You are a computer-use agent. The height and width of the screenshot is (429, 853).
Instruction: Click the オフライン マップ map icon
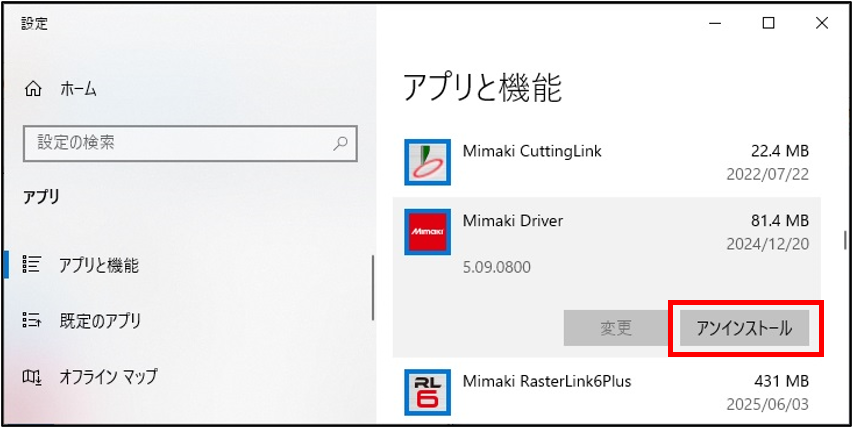[x=32, y=377]
